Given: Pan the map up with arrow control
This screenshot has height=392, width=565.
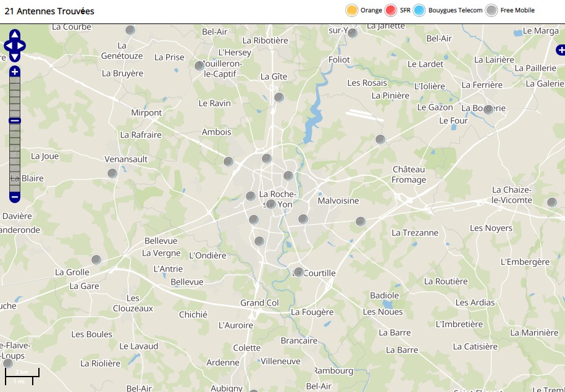Looking at the screenshot, I should pyautogui.click(x=15, y=35).
